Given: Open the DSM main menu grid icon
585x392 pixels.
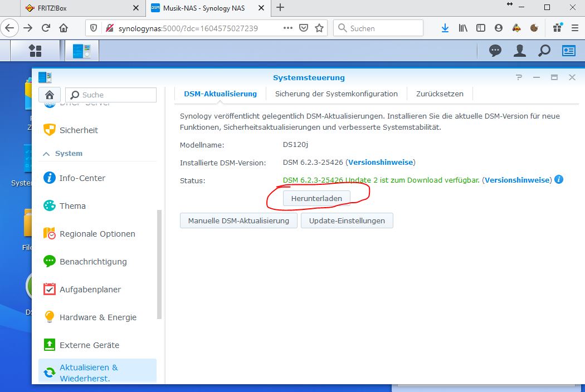Looking at the screenshot, I should (35, 50).
